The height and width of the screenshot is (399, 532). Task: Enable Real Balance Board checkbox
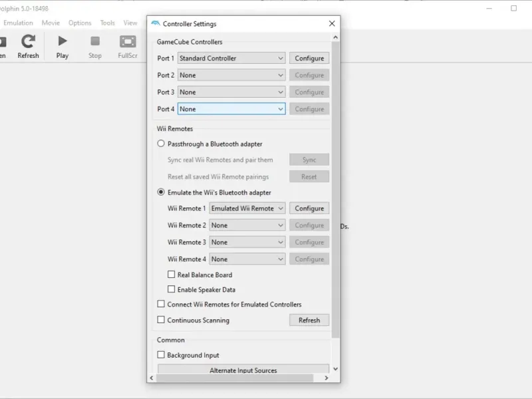click(172, 274)
